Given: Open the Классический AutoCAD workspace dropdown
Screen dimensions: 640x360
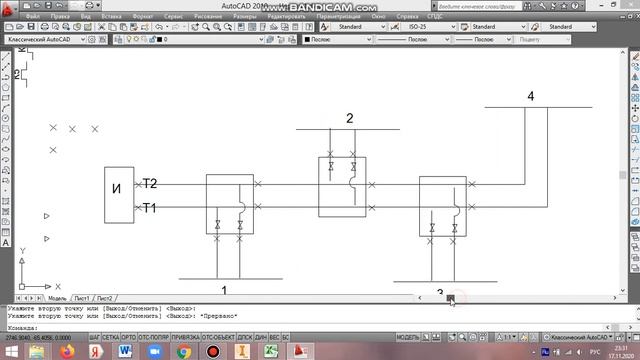Looking at the screenshot, I should [45, 40].
